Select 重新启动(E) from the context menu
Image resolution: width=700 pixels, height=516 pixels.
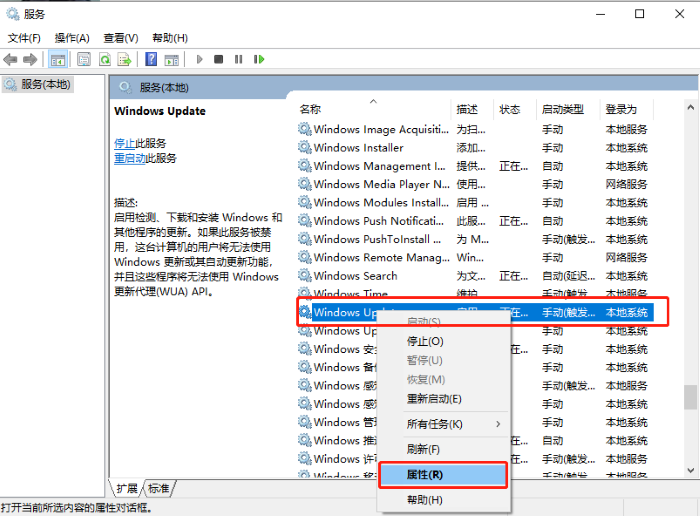(434, 399)
